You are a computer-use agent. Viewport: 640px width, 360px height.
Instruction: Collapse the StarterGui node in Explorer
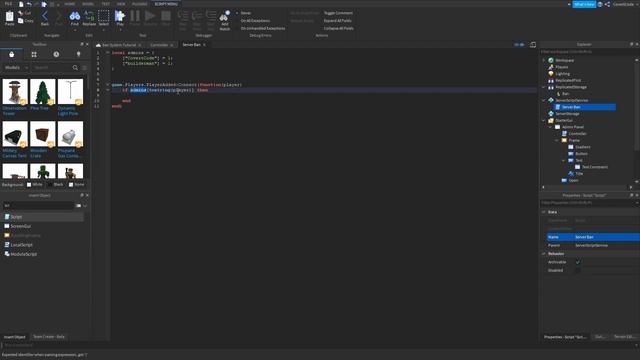coord(544,120)
